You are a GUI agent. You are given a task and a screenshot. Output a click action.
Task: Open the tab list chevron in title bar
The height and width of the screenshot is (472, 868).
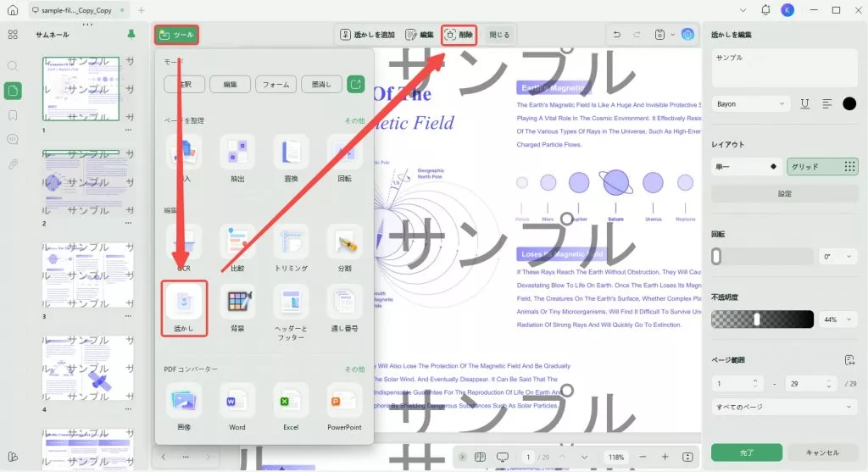pyautogui.click(x=743, y=10)
